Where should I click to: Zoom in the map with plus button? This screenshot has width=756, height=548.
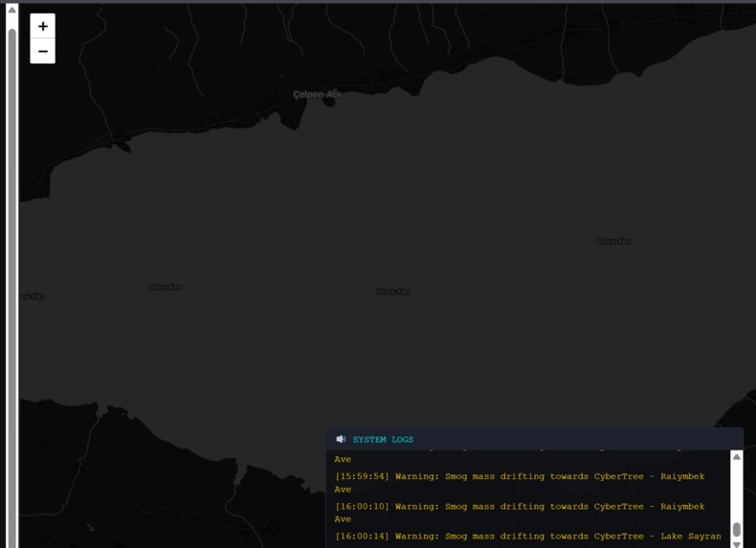pyautogui.click(x=42, y=26)
